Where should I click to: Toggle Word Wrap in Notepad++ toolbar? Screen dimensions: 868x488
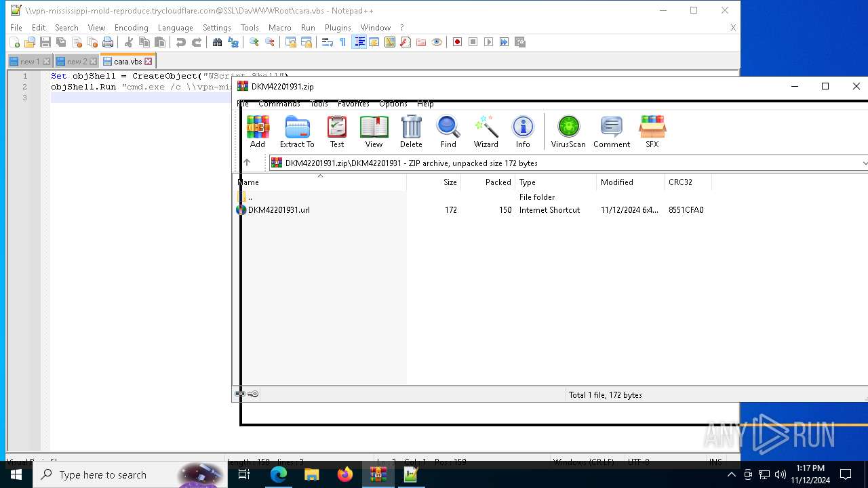point(328,42)
